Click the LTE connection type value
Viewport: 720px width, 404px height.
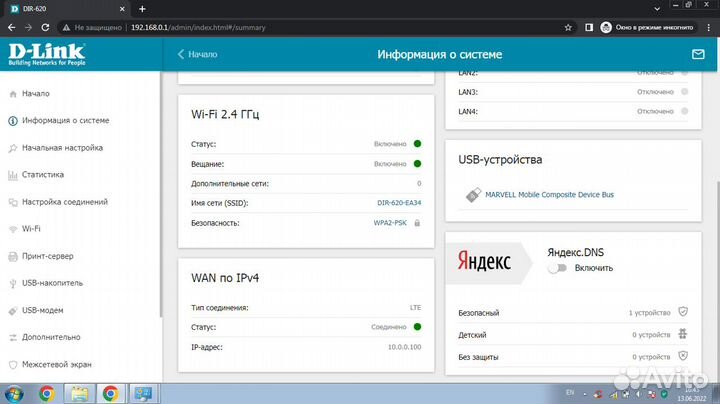416,308
